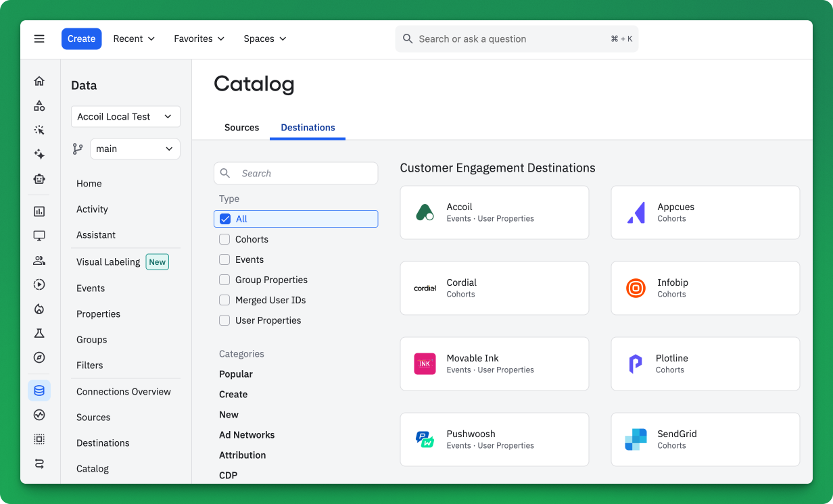Open Groups in Data sidebar
The image size is (833, 504).
pyautogui.click(x=92, y=339)
